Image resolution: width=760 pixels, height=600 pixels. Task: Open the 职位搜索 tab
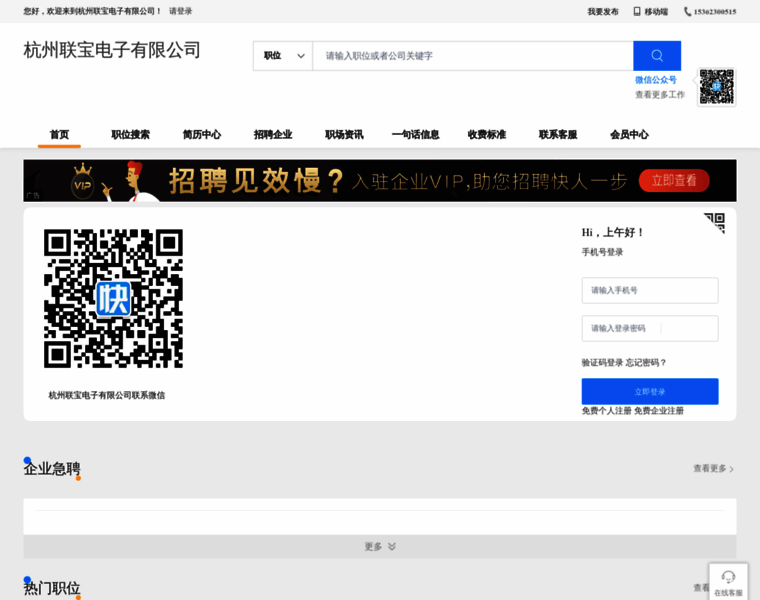click(x=130, y=134)
